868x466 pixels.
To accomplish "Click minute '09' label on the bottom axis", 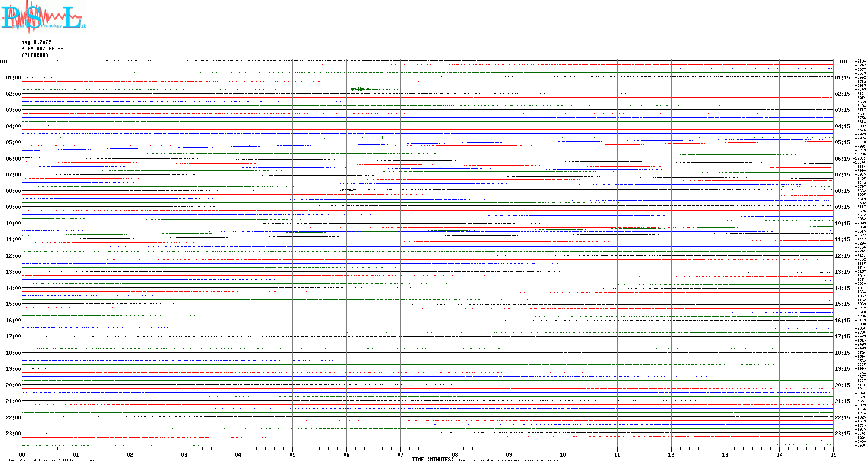I will coord(509,454).
